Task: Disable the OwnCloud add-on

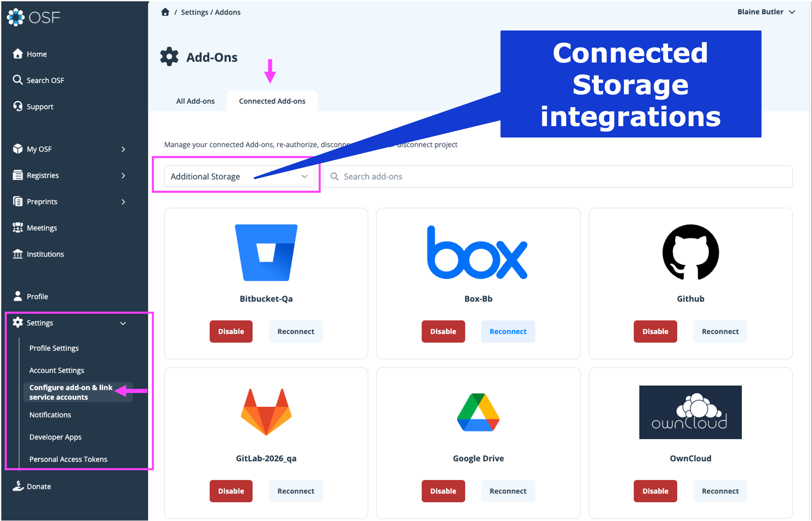Action: 655,491
